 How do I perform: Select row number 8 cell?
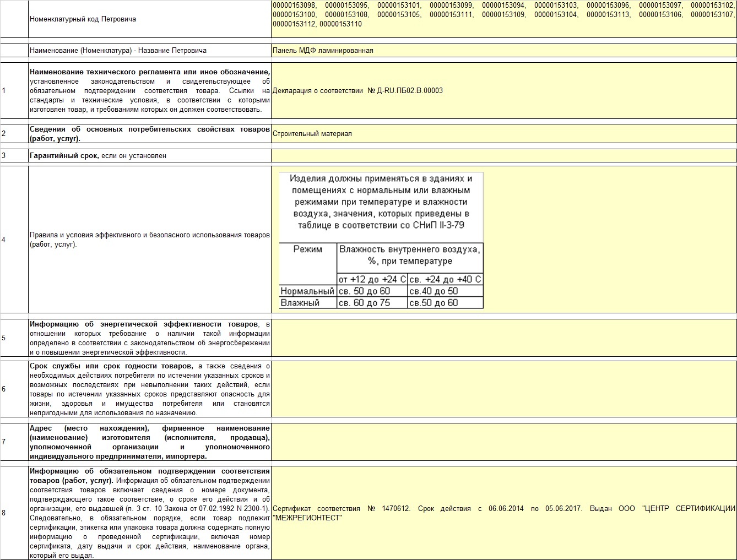(x=14, y=513)
